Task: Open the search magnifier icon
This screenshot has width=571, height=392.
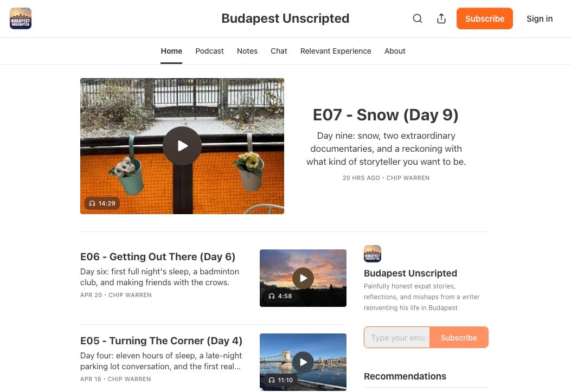Action: pyautogui.click(x=418, y=18)
